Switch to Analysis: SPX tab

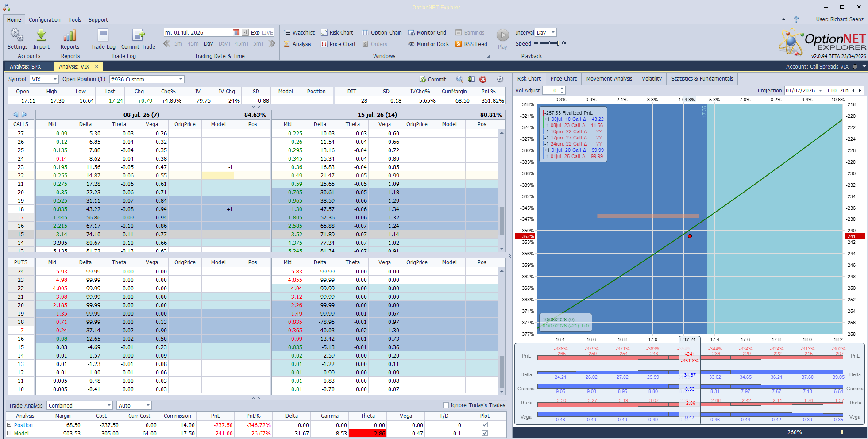25,66
